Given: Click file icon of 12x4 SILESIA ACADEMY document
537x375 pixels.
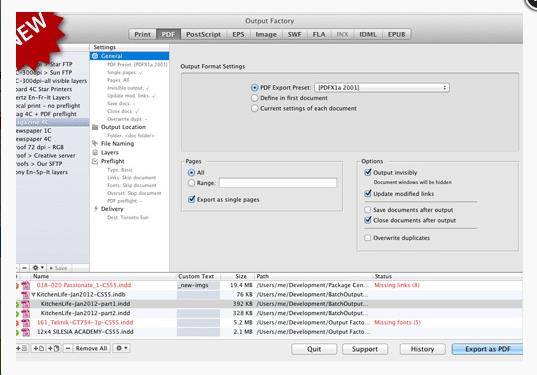Looking at the screenshot, I should click(26, 332).
